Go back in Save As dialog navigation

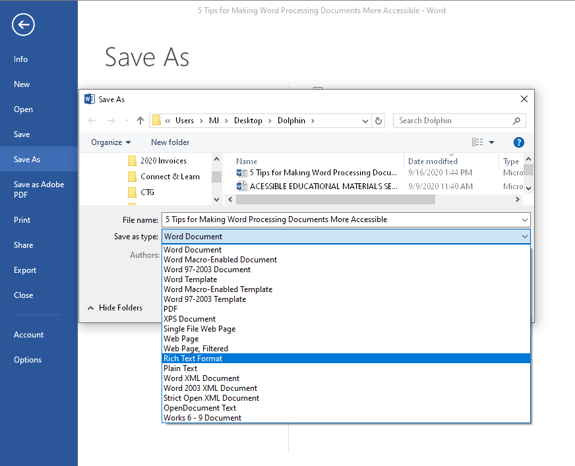[x=92, y=121]
